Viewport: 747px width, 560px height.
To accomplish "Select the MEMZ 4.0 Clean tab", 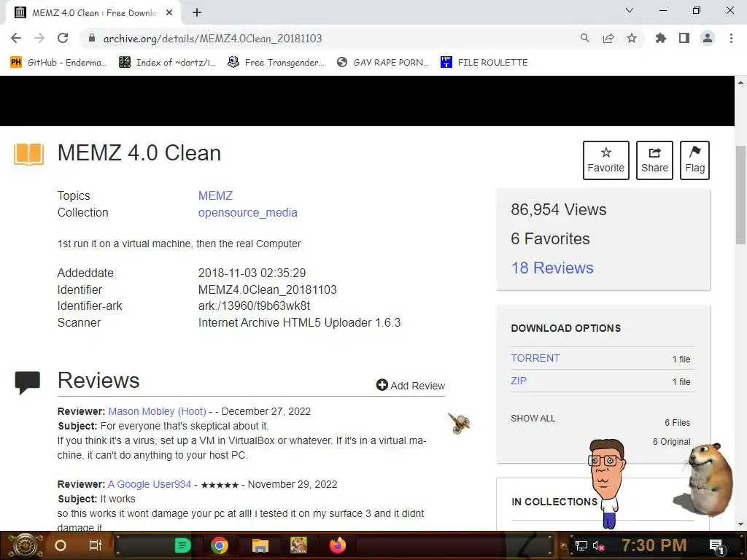I will click(x=93, y=13).
